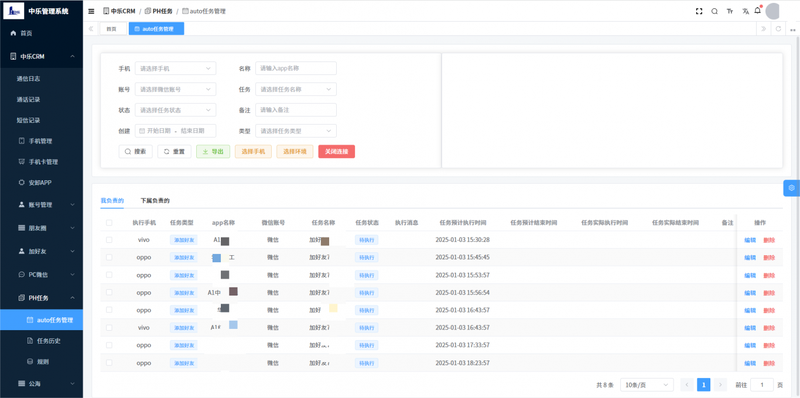This screenshot has height=398, width=800.
Task: Tick the select-all checkbox in the table header
Action: coord(109,222)
